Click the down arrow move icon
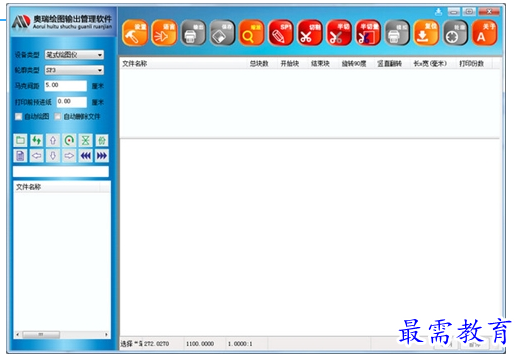This screenshot has height=363, width=520. [53, 156]
